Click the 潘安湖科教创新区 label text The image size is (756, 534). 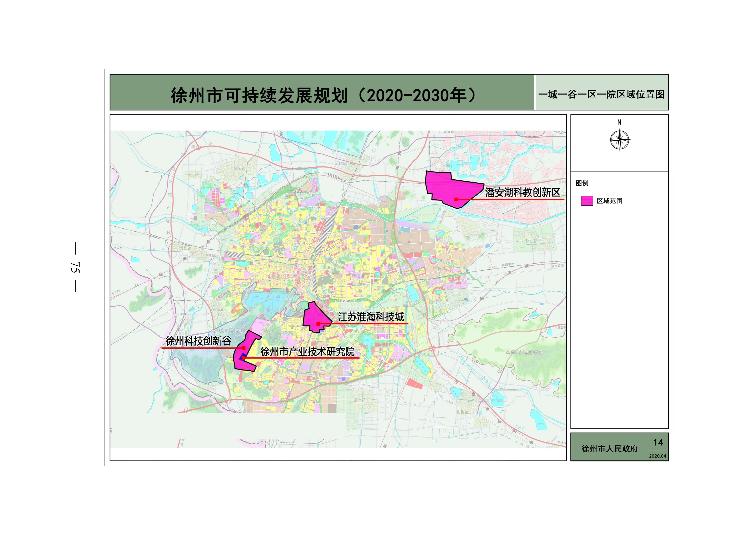click(x=523, y=192)
